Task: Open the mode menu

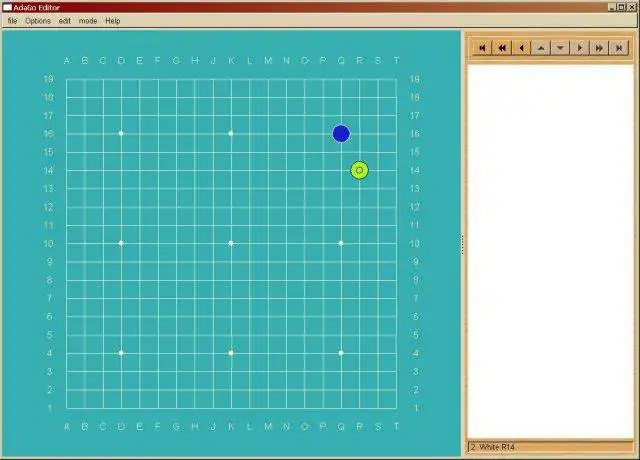Action: pos(88,21)
